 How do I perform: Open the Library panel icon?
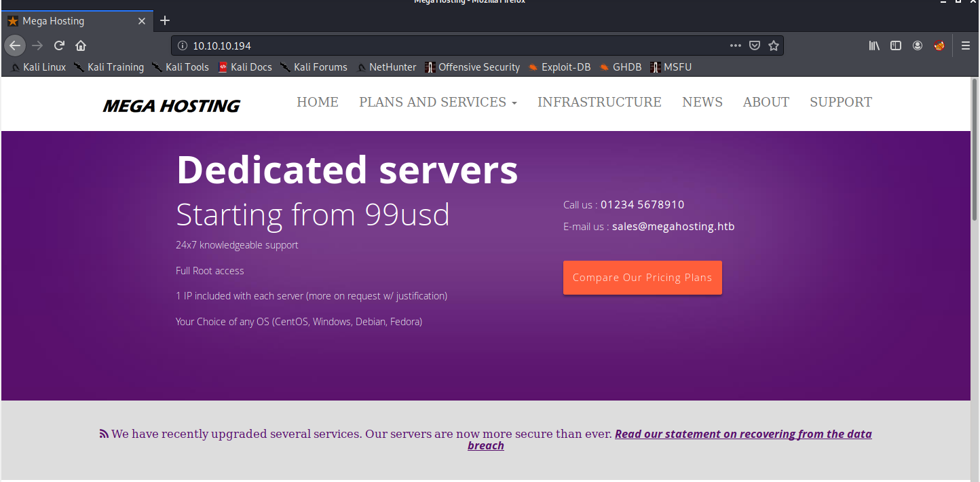click(874, 45)
